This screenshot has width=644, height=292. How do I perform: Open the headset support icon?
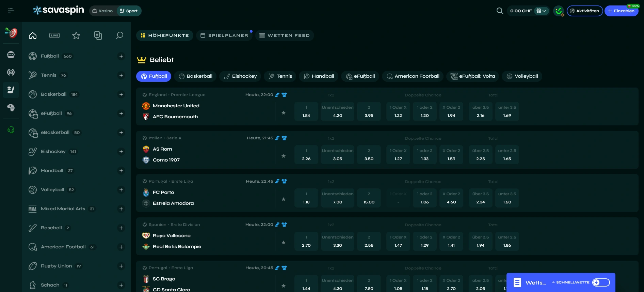(11, 130)
